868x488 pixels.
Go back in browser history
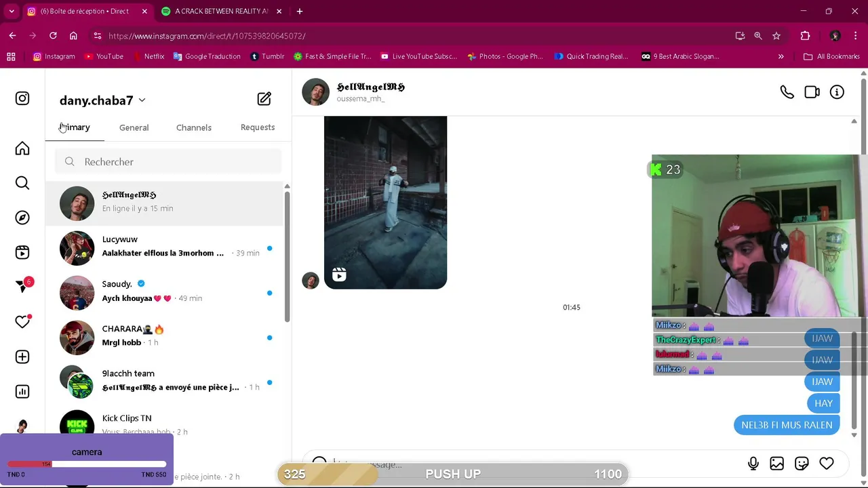(13, 36)
